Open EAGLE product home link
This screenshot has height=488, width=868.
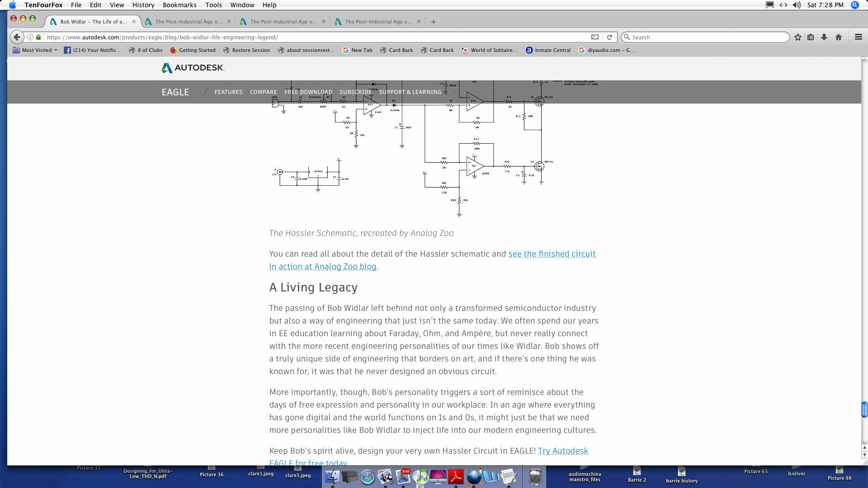[175, 92]
